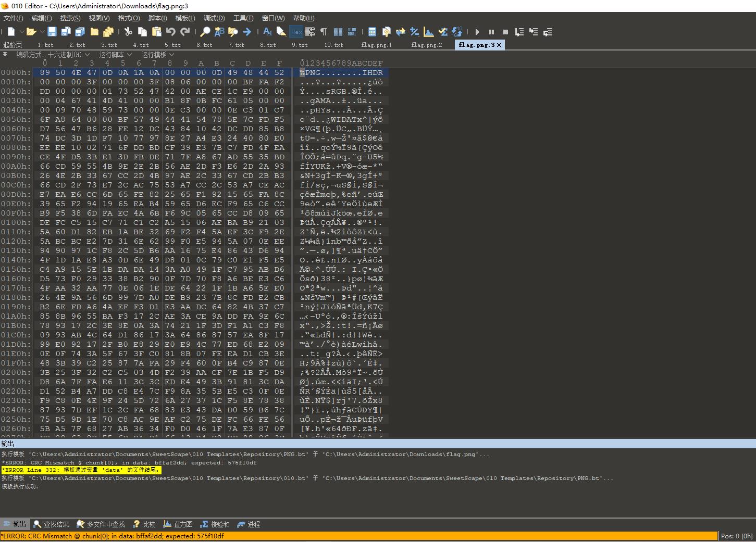Open the Calculator tool
This screenshot has width=756, height=542.
coord(372,32)
